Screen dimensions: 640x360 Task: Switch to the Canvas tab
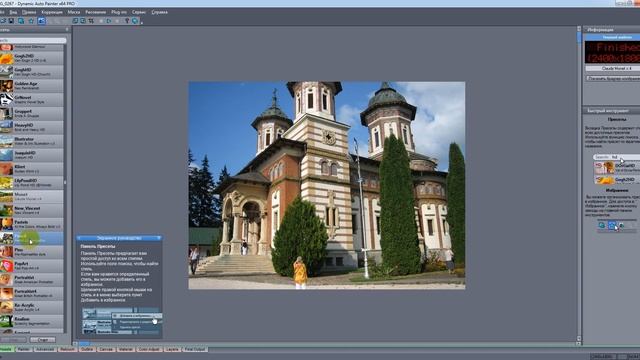pos(106,350)
